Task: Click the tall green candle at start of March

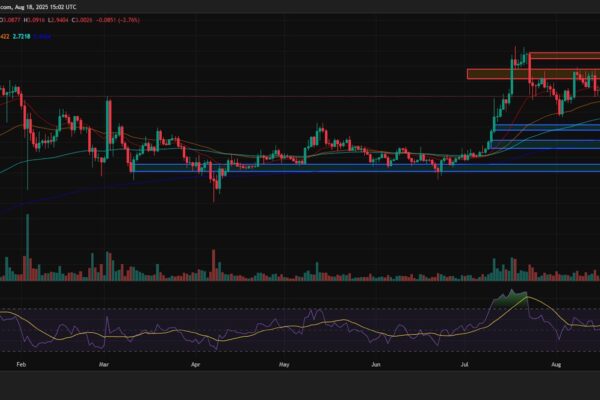Action: tap(107, 128)
